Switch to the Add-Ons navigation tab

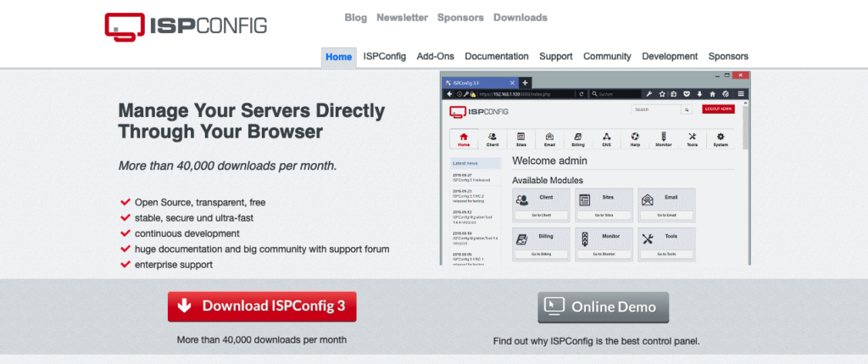(435, 57)
